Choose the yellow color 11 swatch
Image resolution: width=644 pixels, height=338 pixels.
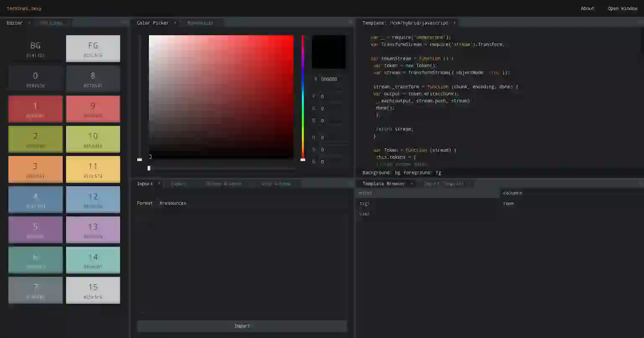[x=93, y=169]
